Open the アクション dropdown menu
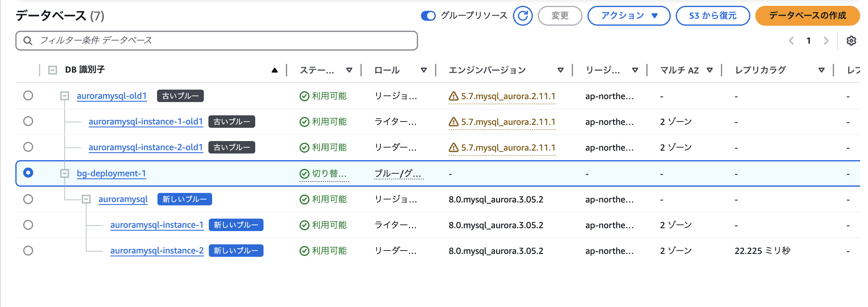 pyautogui.click(x=629, y=16)
